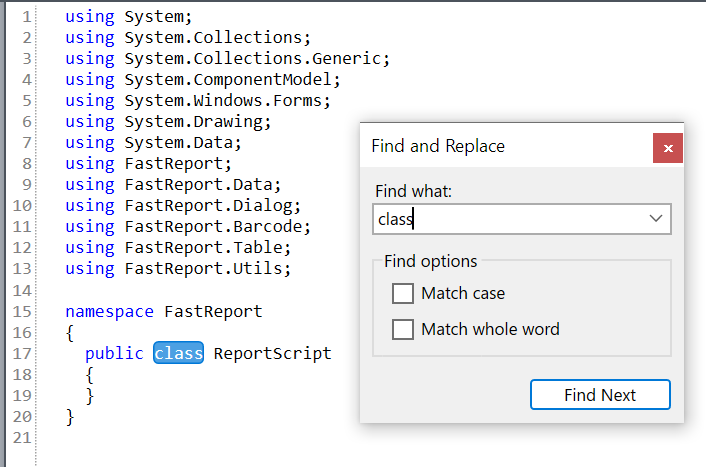Expand the Find what history dropdown arrow
This screenshot has height=467, width=706.
coord(656,219)
